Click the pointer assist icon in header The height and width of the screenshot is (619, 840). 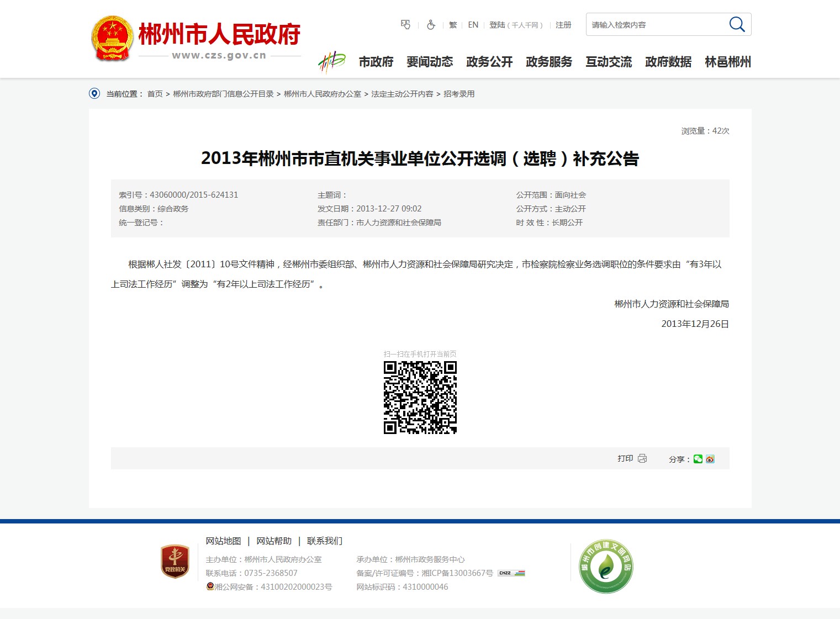point(405,25)
